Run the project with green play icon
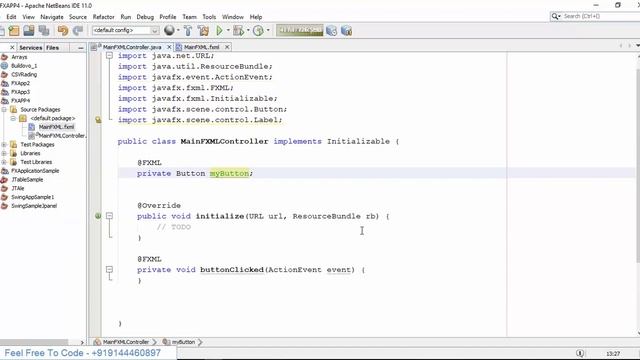 (219, 31)
